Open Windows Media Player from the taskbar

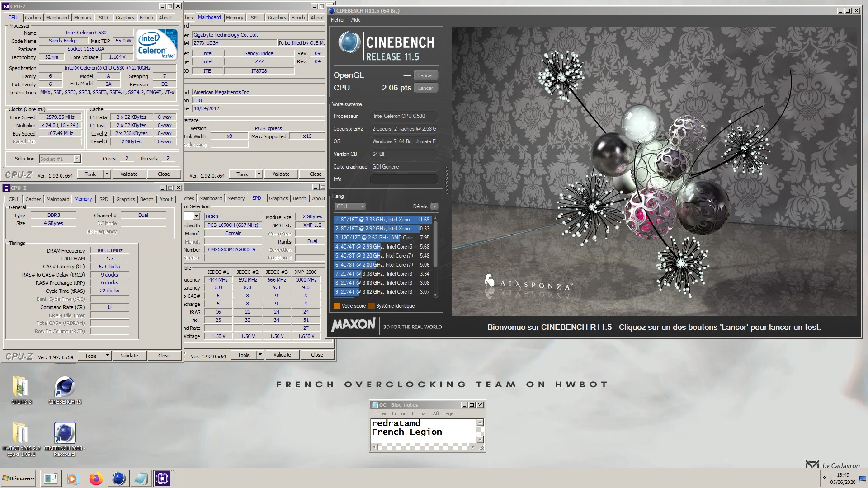tap(73, 479)
